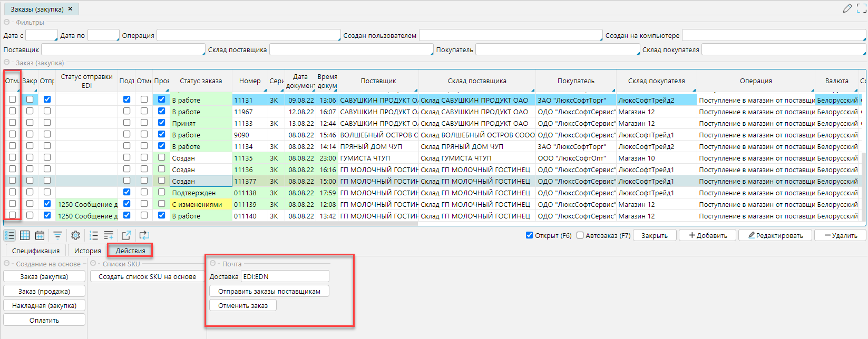This screenshot has height=339, width=868.
Task: Click the filter funnel icon
Action: 57,235
